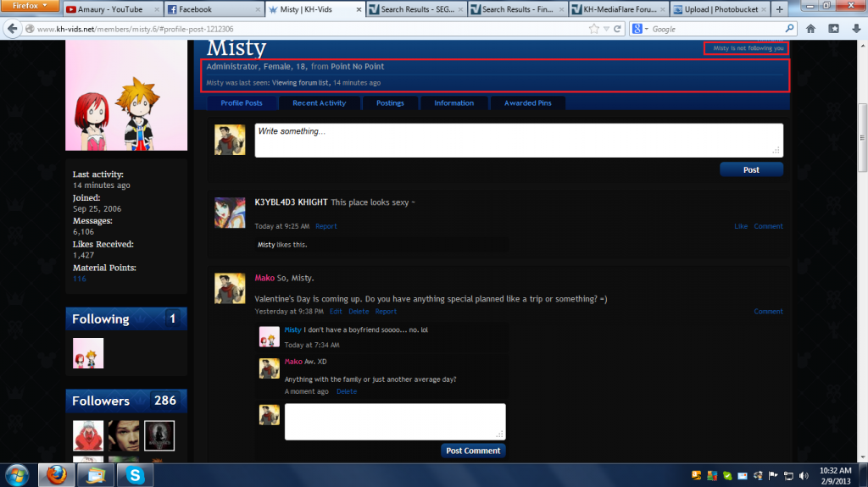This screenshot has width=868, height=487.
Task: Open followed member avatar under Following
Action: click(88, 353)
